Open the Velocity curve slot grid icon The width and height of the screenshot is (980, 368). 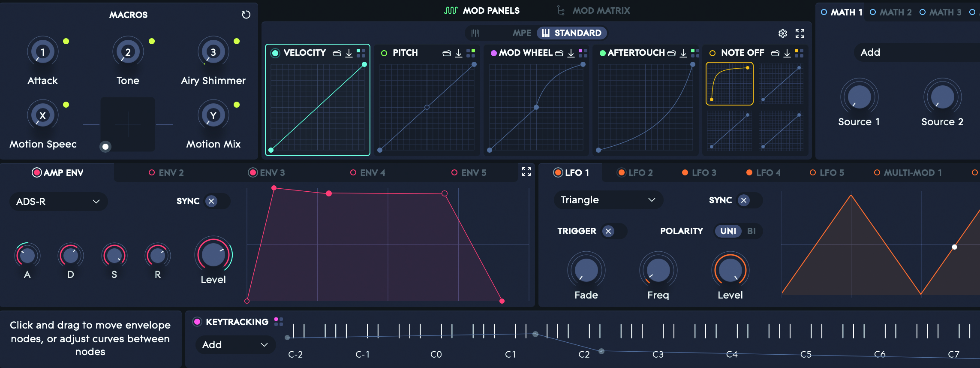click(361, 53)
